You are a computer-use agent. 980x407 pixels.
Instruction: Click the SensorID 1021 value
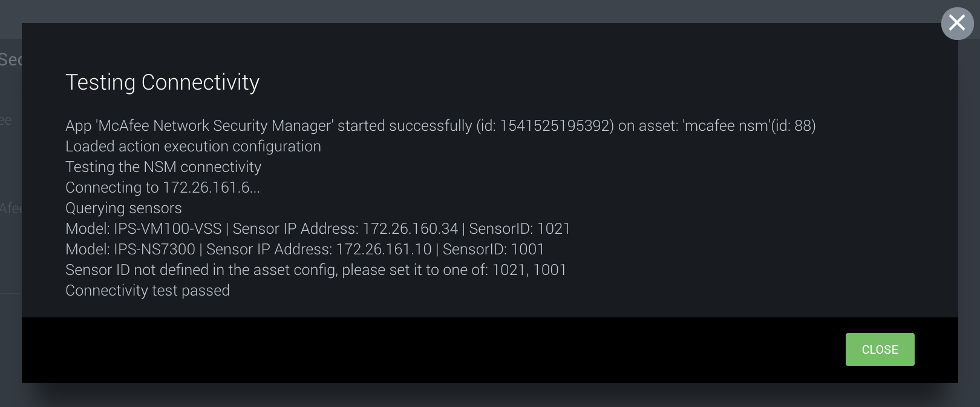point(555,229)
